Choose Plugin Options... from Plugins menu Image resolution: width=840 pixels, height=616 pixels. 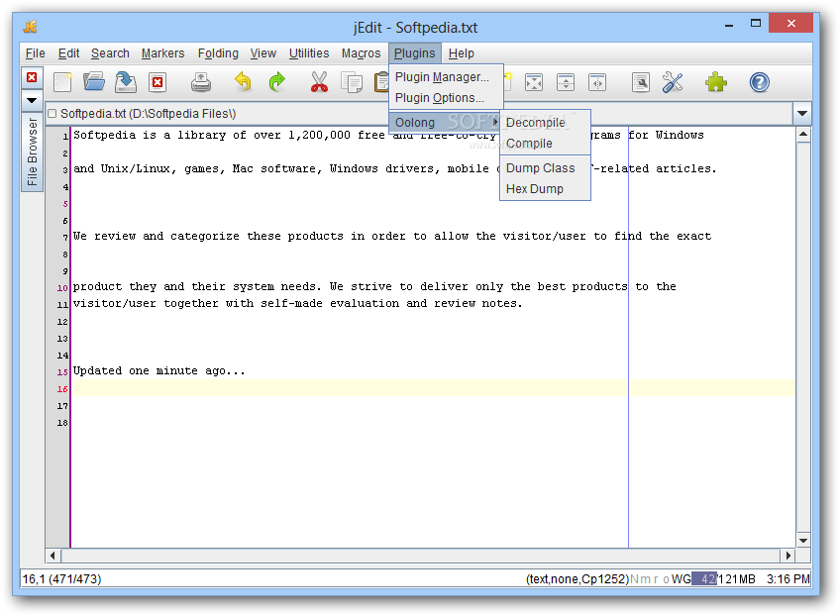(446, 98)
